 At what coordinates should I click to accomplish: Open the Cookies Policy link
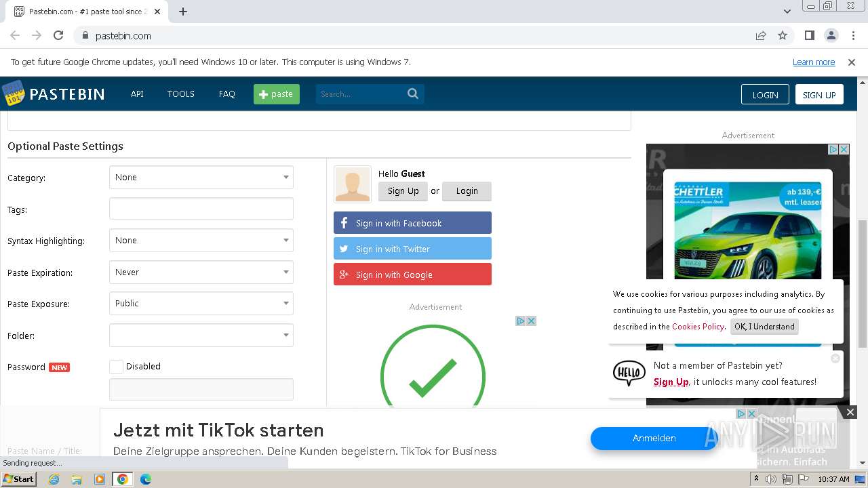(x=698, y=327)
